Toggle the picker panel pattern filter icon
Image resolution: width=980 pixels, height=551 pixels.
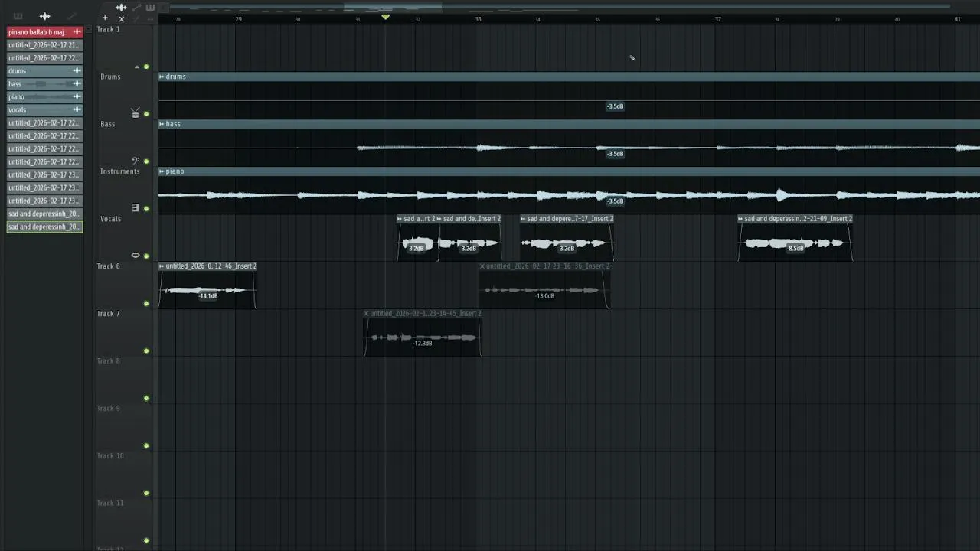tap(18, 16)
